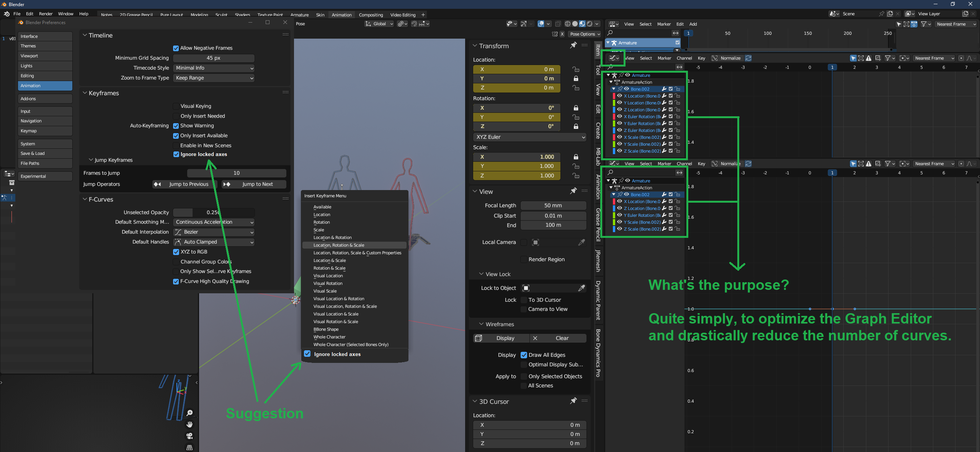Toggle camera view icon in viewport
Viewport: 980px width, 452px height.
[x=189, y=436]
